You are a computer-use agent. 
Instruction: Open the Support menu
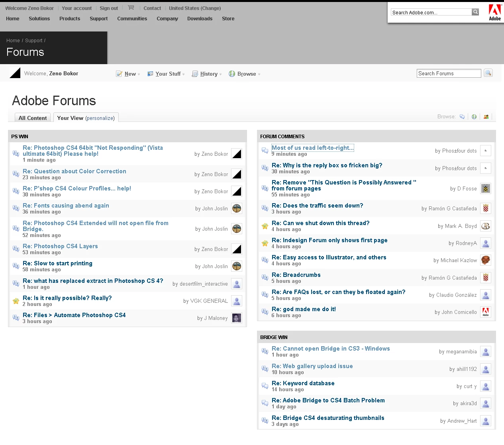(99, 19)
